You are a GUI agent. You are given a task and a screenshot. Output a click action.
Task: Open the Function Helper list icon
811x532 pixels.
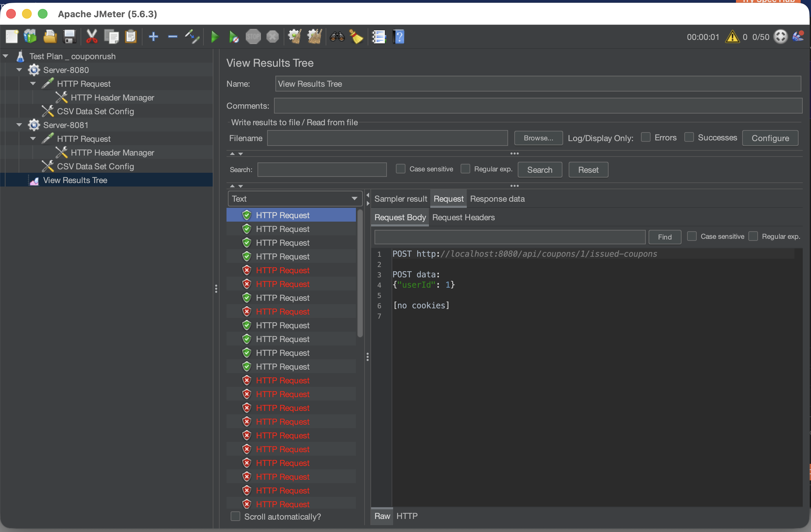pyautogui.click(x=379, y=36)
